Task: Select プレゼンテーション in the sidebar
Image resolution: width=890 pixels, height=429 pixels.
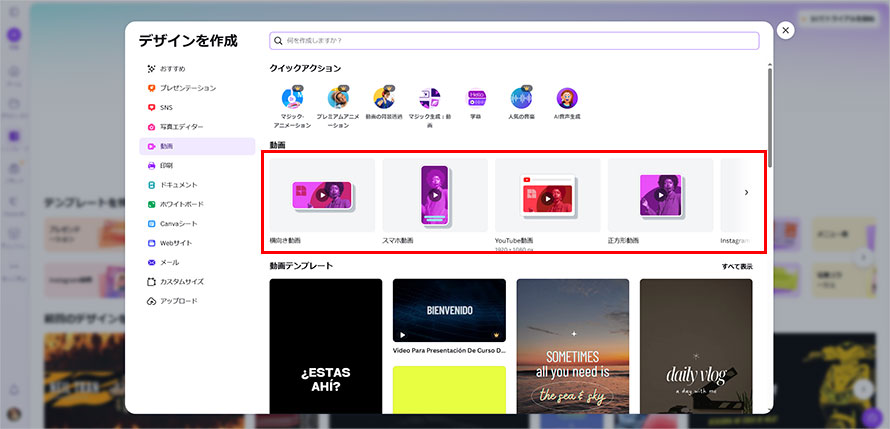Action: click(197, 88)
